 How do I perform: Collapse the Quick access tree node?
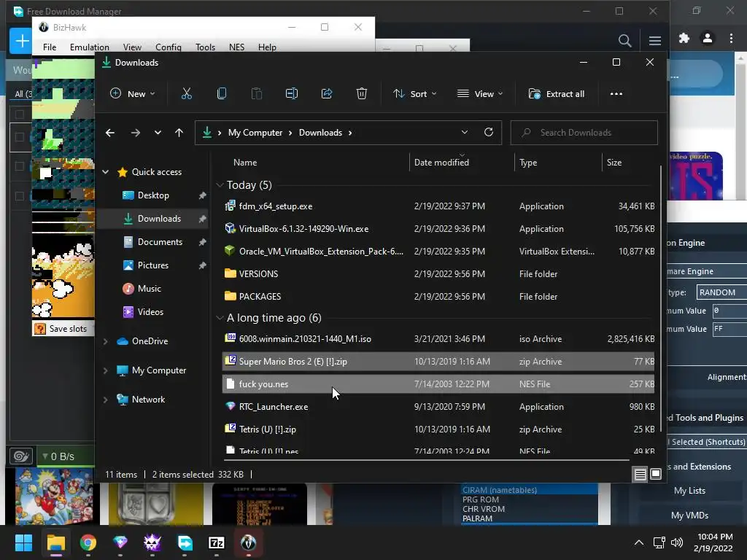click(105, 172)
